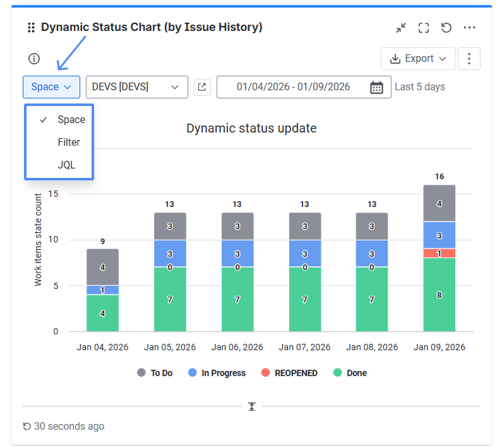Expand the DEVS [DEVS] space selector
This screenshot has width=497, height=448.
136,87
